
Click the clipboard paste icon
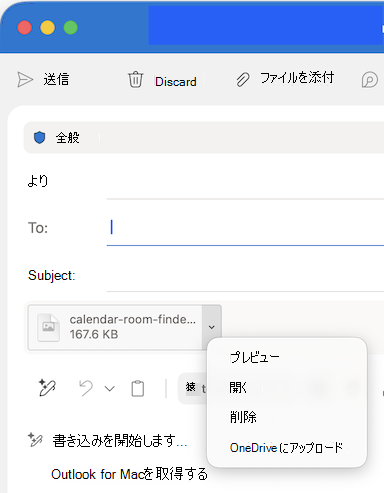point(138,388)
